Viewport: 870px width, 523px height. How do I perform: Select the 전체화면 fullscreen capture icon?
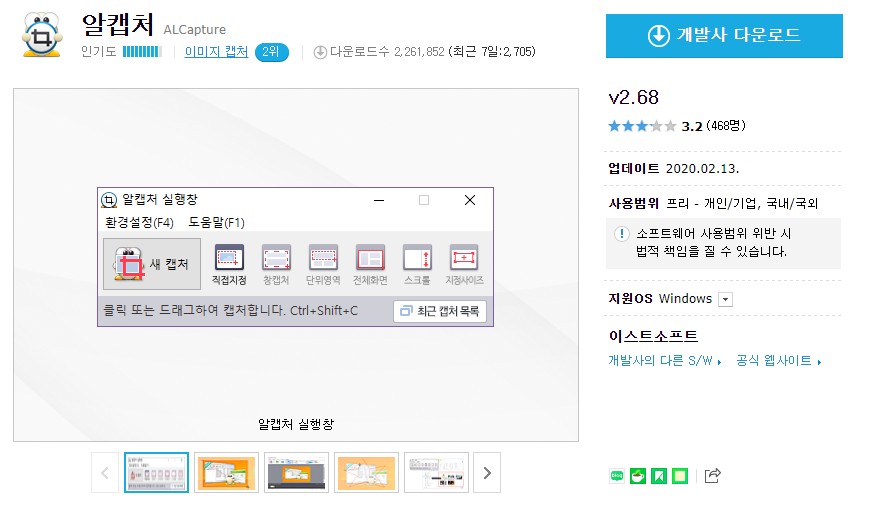[x=370, y=265]
